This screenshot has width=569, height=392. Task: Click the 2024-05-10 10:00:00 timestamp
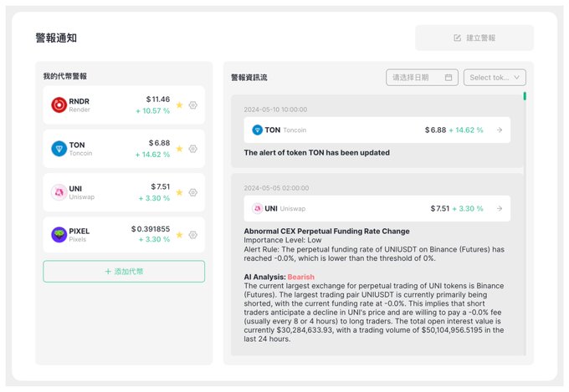(x=275, y=109)
